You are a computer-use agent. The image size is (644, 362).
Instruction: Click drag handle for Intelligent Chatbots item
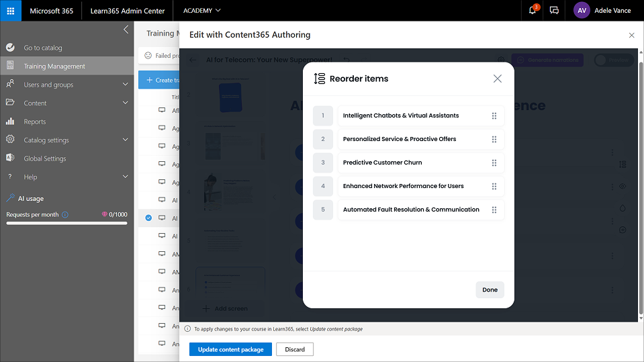click(x=494, y=116)
